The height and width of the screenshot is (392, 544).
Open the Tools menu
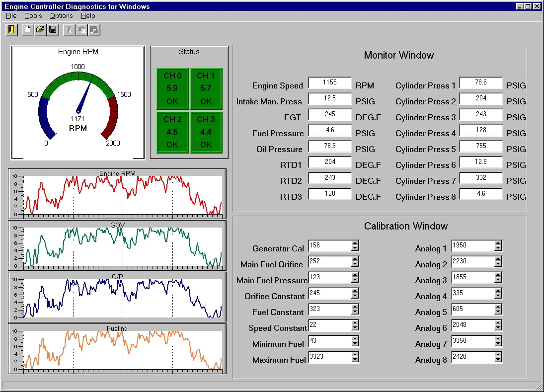tap(33, 16)
